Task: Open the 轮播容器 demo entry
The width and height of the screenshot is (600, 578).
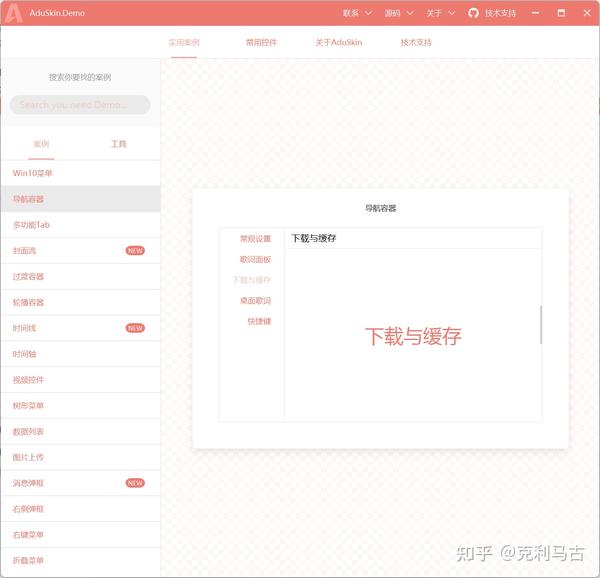Action: [80, 302]
